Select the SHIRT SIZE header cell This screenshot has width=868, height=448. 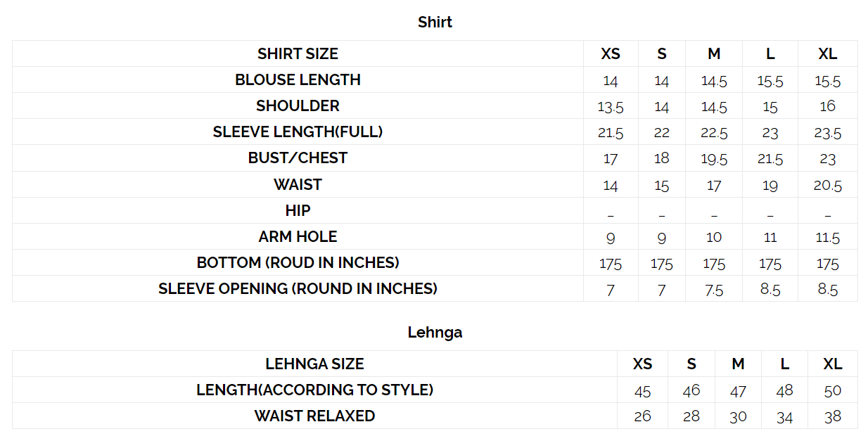(298, 53)
